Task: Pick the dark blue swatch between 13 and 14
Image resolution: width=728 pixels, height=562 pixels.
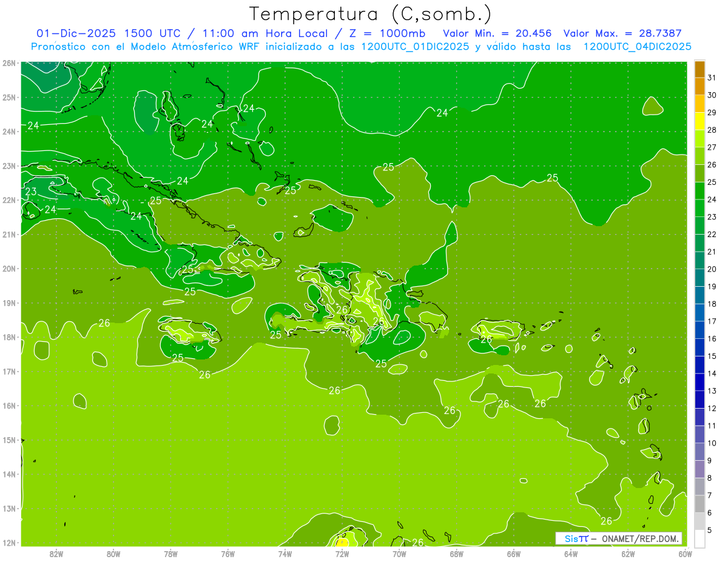Action: [x=699, y=382]
